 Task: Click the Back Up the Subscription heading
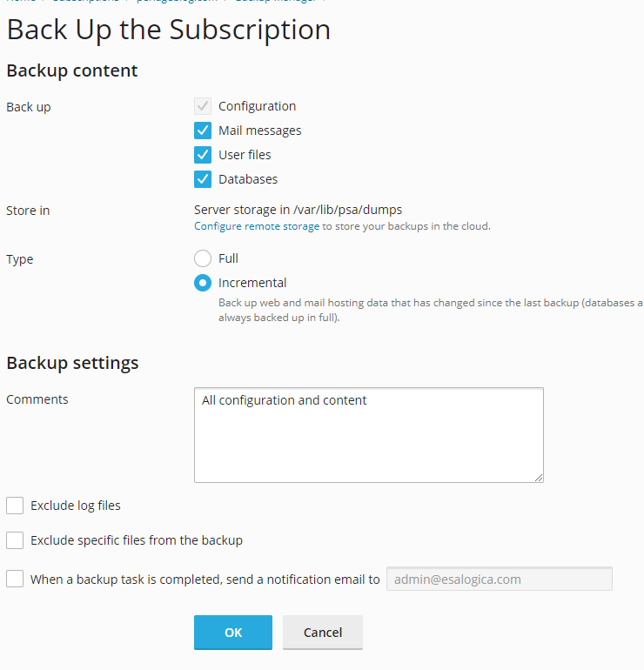pyautogui.click(x=168, y=30)
